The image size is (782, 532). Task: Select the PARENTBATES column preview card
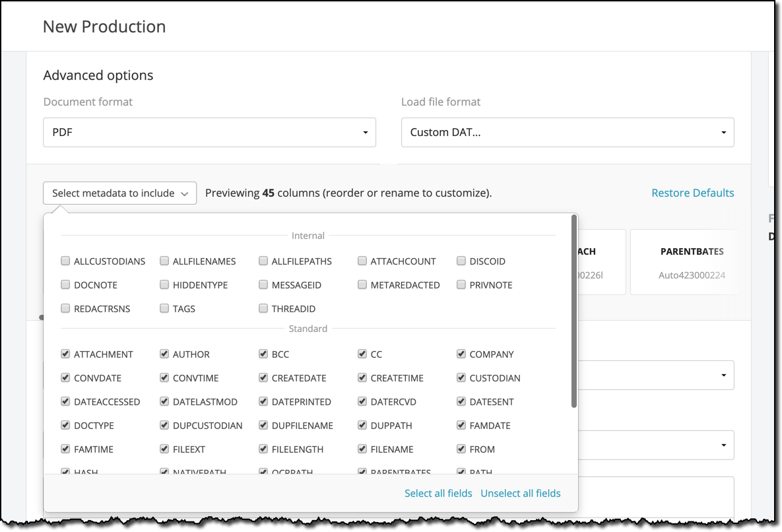[684, 262]
